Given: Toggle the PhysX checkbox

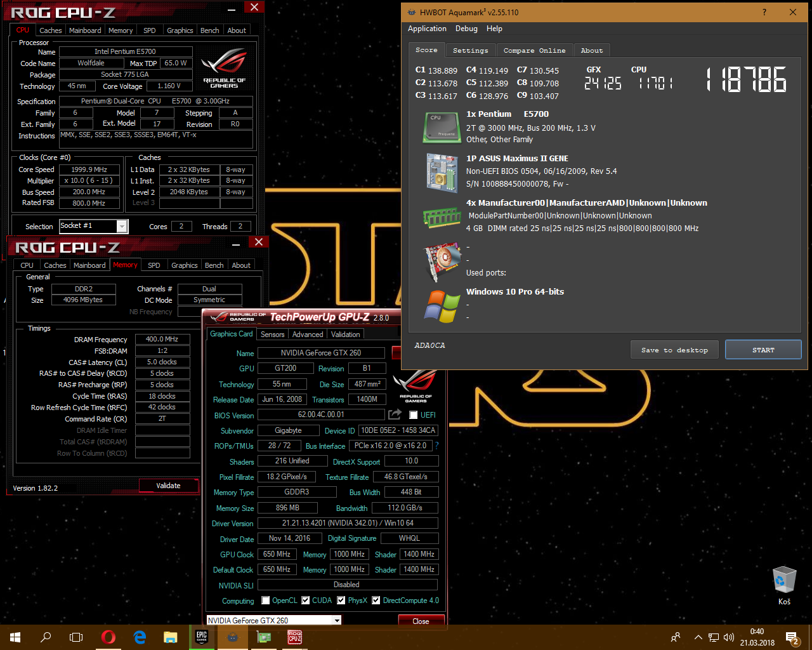Looking at the screenshot, I should coord(341,600).
